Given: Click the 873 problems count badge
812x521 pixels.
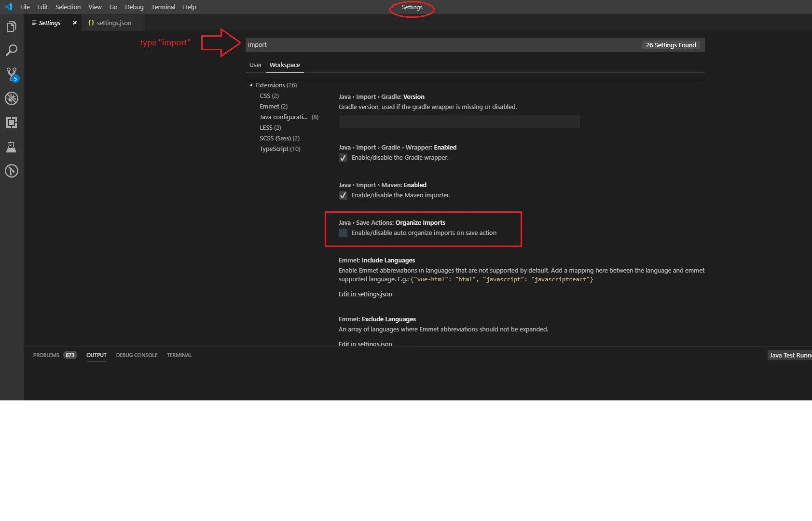Looking at the screenshot, I should point(70,355).
